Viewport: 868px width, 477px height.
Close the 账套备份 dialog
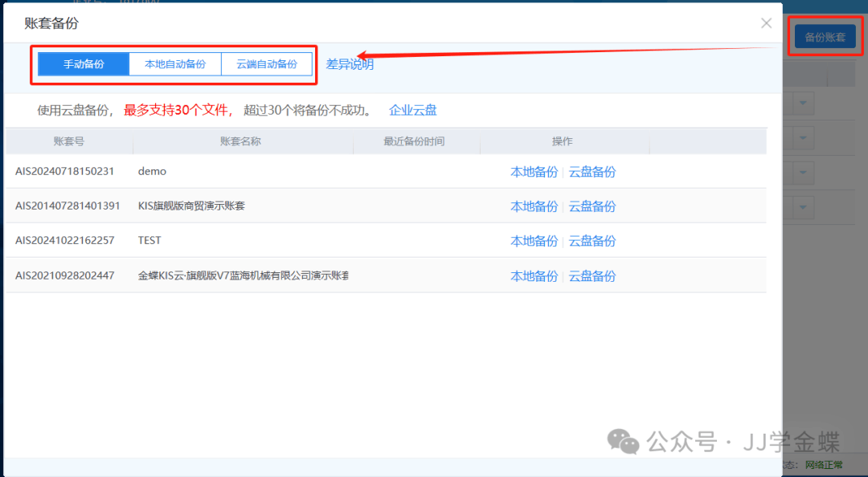pyautogui.click(x=766, y=23)
